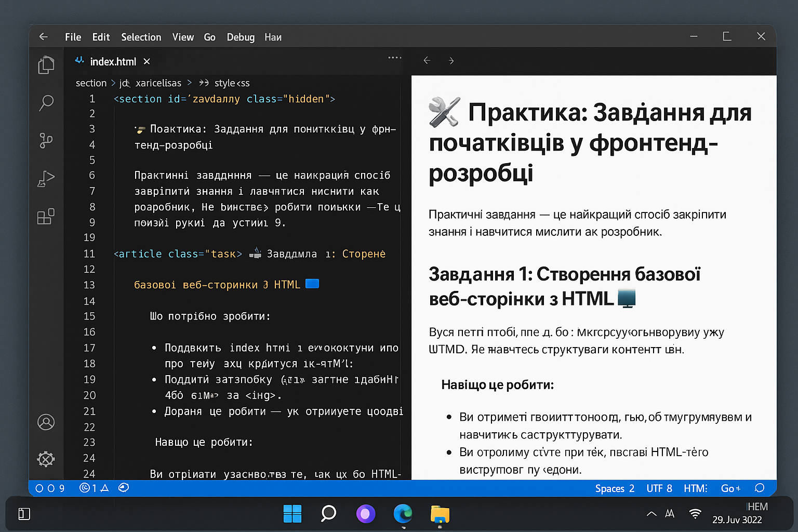
Task: Change indentation via Spaces 2 in status bar
Action: [x=615, y=488]
